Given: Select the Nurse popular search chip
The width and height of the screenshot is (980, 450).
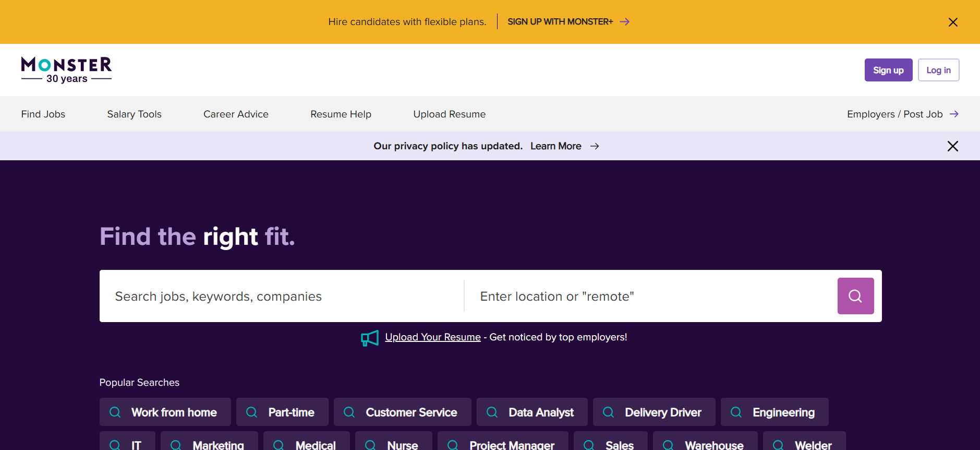Looking at the screenshot, I should [394, 441].
